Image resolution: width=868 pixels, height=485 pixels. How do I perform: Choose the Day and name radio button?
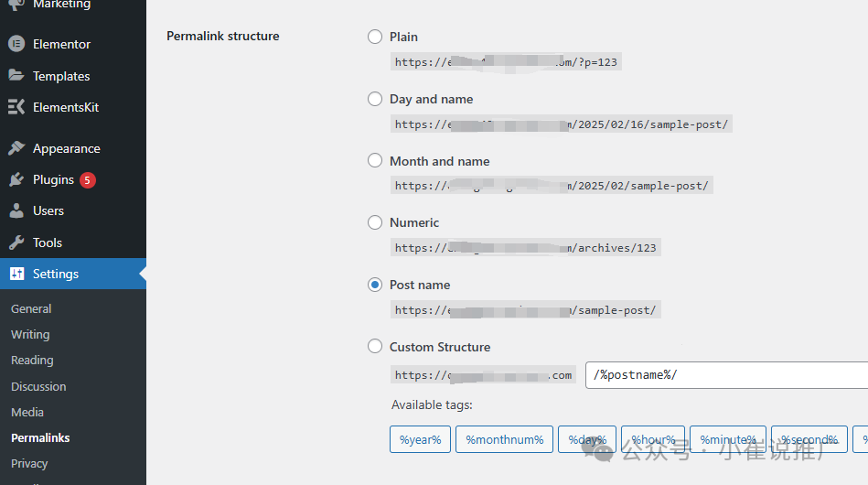375,99
